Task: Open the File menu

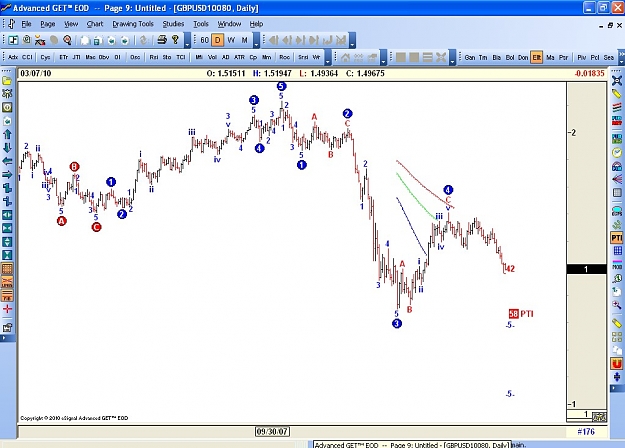Action: pos(26,24)
